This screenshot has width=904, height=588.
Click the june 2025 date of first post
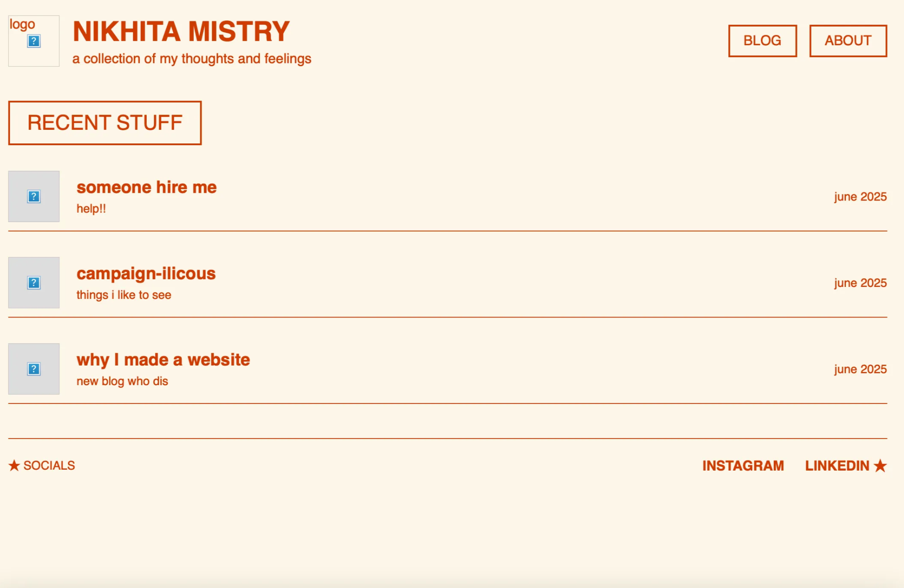point(860,197)
